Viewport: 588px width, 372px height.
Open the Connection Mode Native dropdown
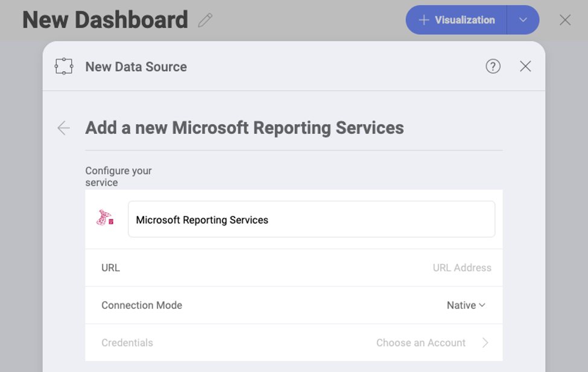point(466,305)
